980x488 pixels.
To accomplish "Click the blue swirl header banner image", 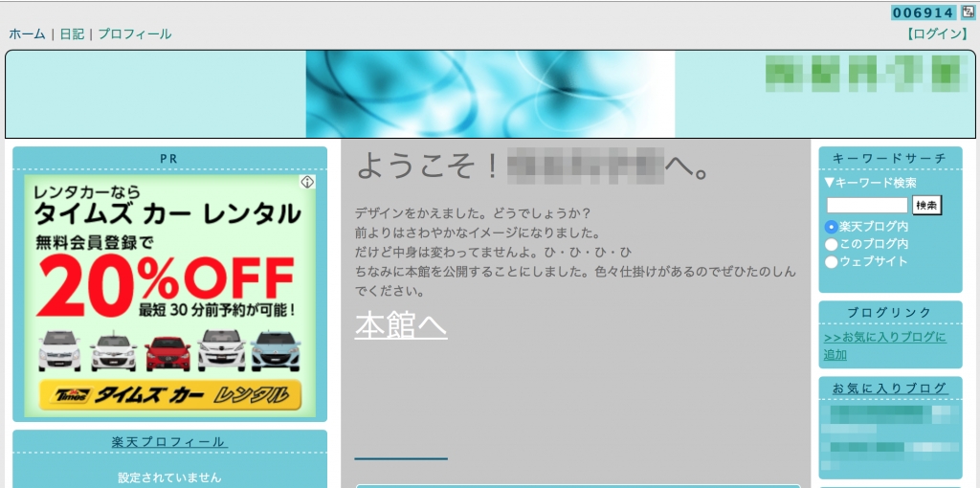I will pyautogui.click(x=490, y=94).
